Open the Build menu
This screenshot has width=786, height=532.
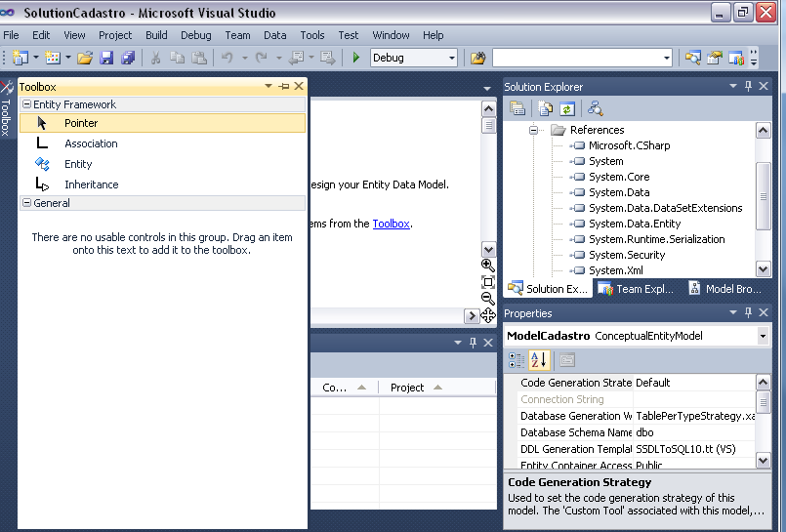(156, 35)
